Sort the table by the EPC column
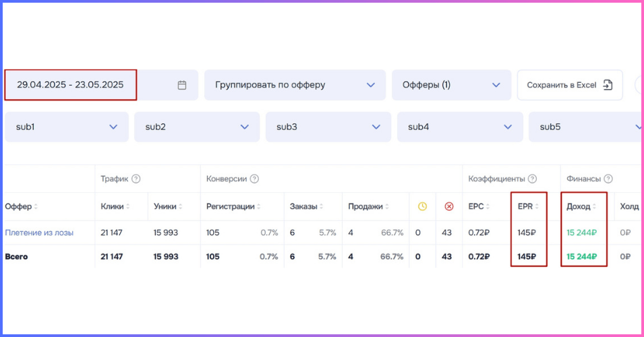 coord(479,206)
